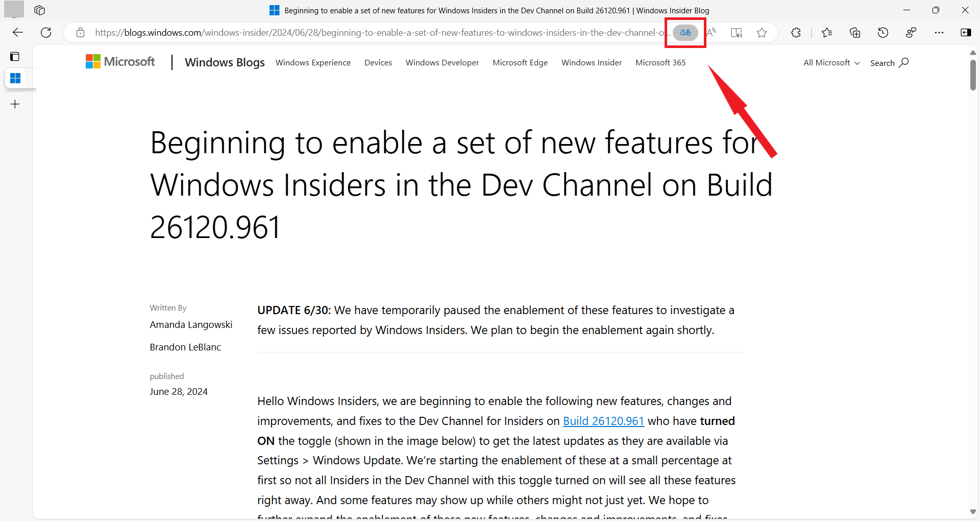Viewport: 980px width, 521px height.
Task: Open author Brandon LeBlanc link
Action: (x=185, y=347)
